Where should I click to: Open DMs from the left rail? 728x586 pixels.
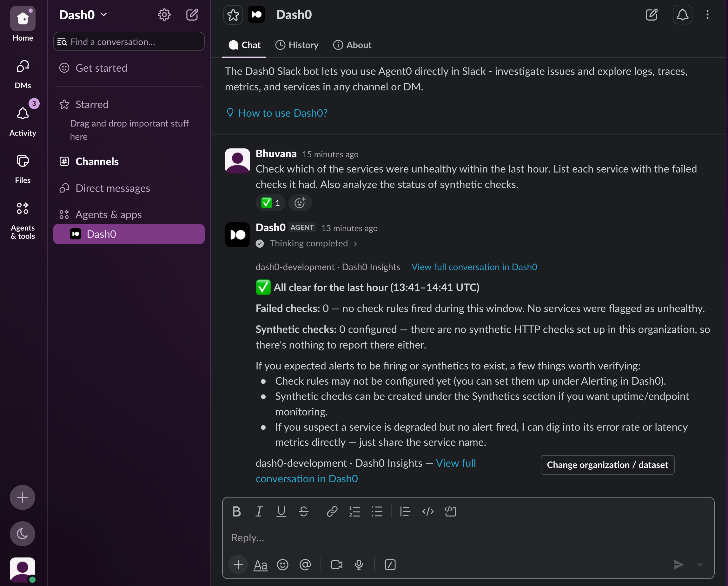point(23,74)
